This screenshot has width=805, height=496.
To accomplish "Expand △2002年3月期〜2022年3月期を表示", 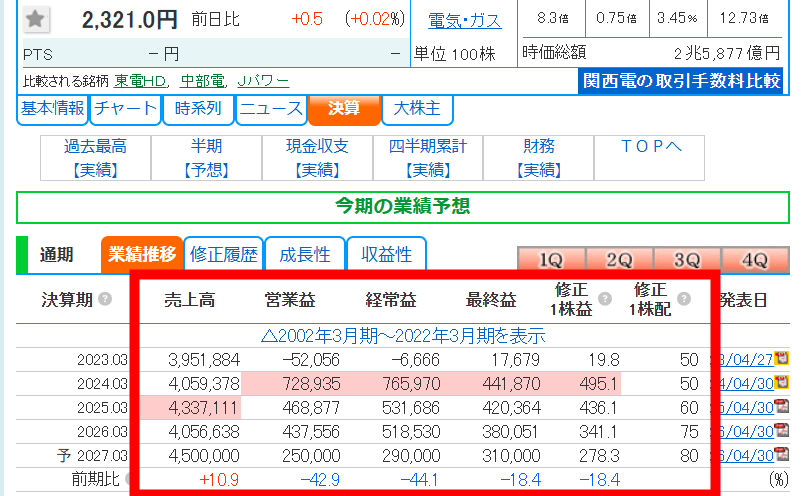I will [403, 336].
